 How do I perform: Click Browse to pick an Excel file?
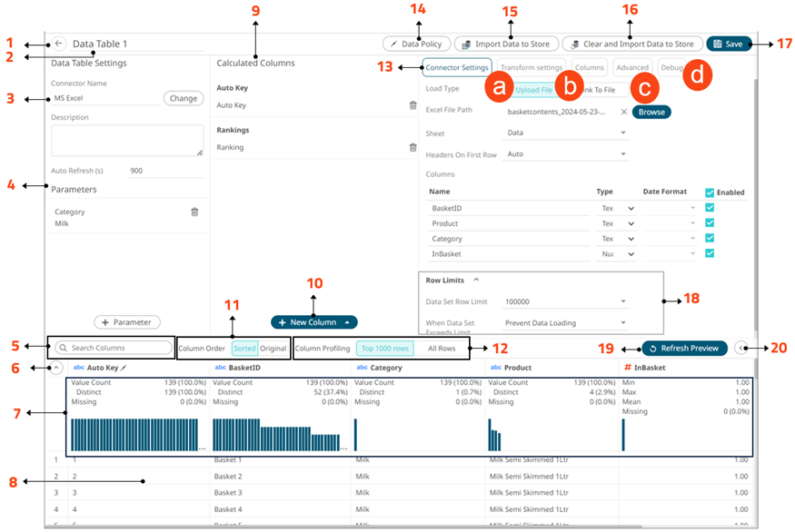click(x=651, y=113)
